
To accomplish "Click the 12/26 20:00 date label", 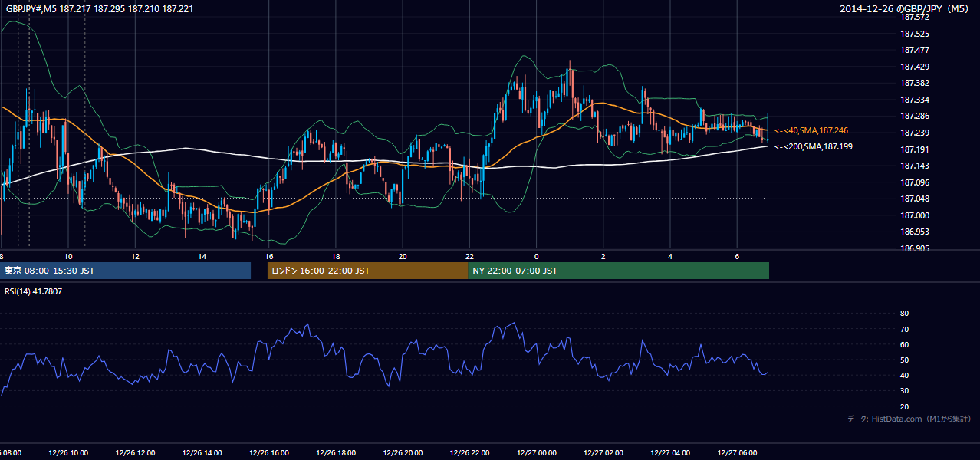I will point(403,453).
